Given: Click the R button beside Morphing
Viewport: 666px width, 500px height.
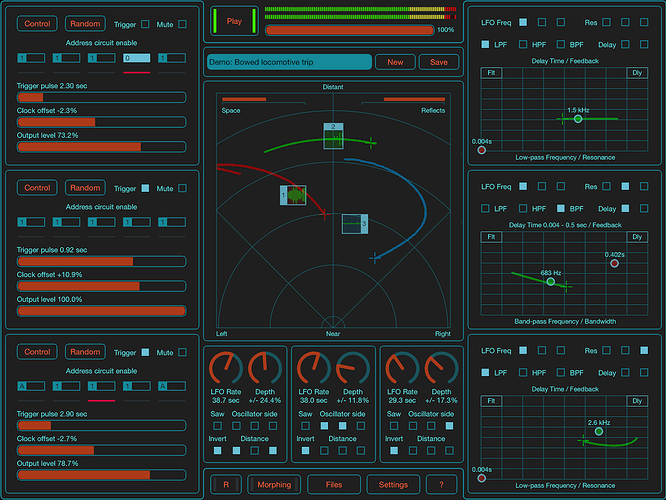Looking at the screenshot, I should [226, 485].
